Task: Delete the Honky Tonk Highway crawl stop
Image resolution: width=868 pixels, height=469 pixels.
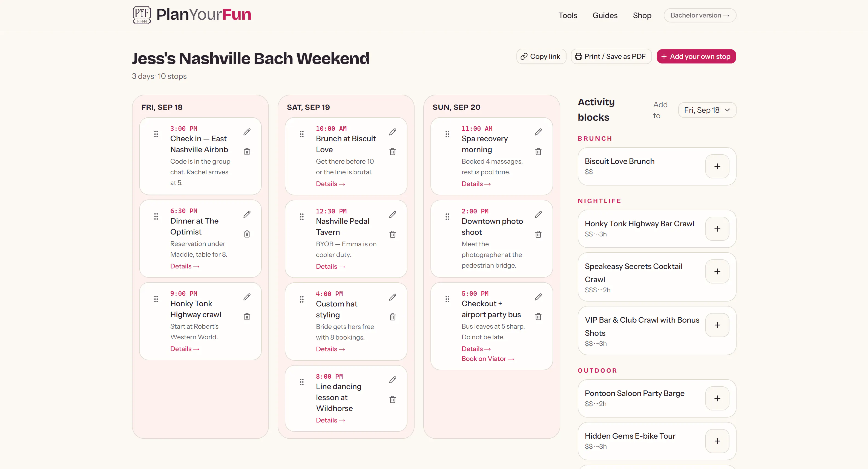Action: point(247,317)
